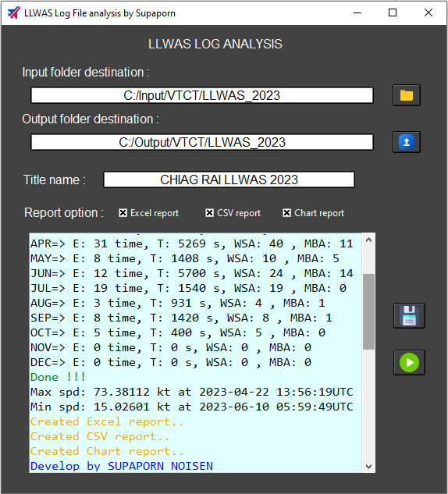Click the airplane app icon in title bar

[x=13, y=13]
